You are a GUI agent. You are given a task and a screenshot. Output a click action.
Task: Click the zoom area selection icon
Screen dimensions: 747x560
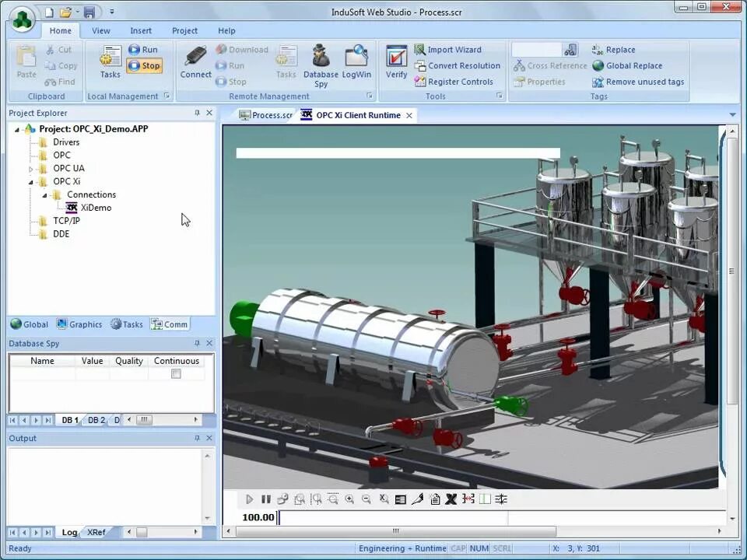tap(300, 499)
